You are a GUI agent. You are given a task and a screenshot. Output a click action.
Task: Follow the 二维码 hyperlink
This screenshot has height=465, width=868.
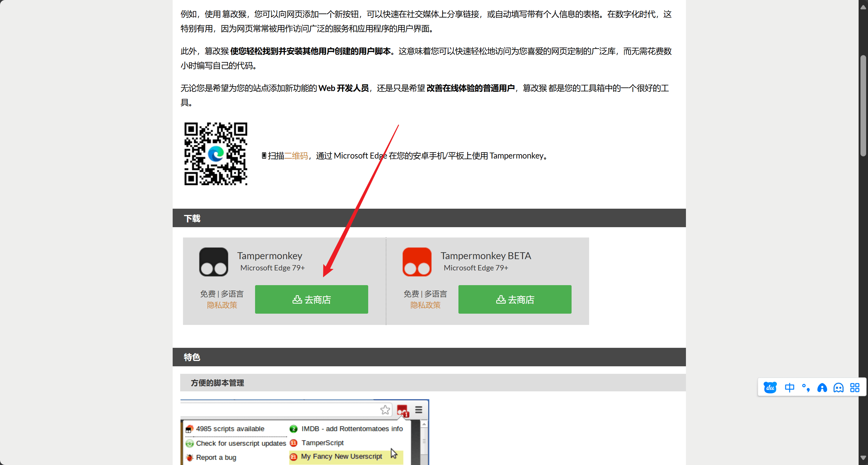(296, 156)
